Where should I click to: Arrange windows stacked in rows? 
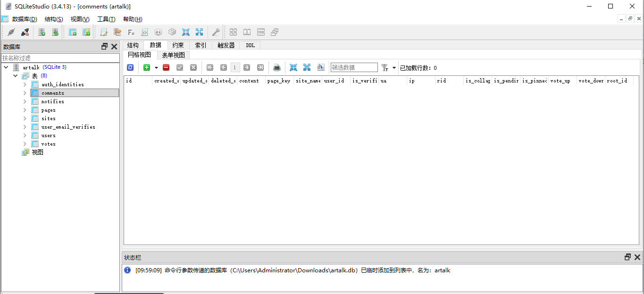pyautogui.click(x=261, y=32)
